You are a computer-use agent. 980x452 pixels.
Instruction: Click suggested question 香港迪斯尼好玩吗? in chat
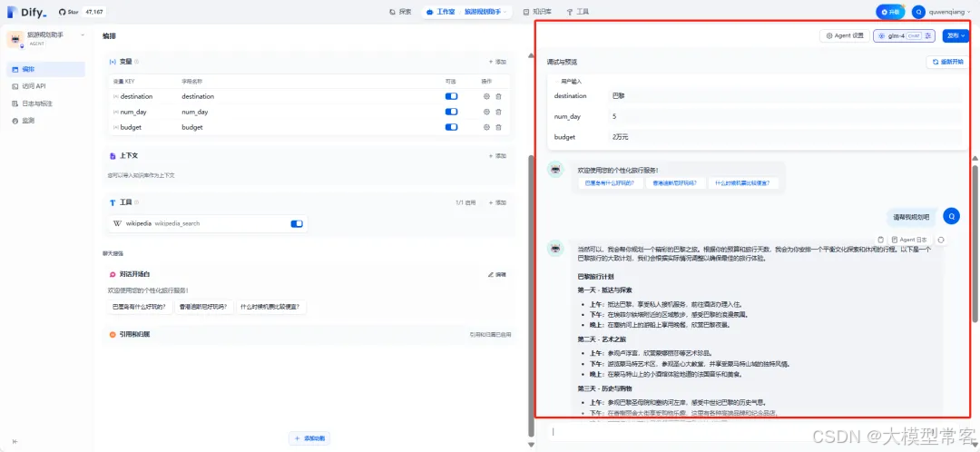click(675, 183)
